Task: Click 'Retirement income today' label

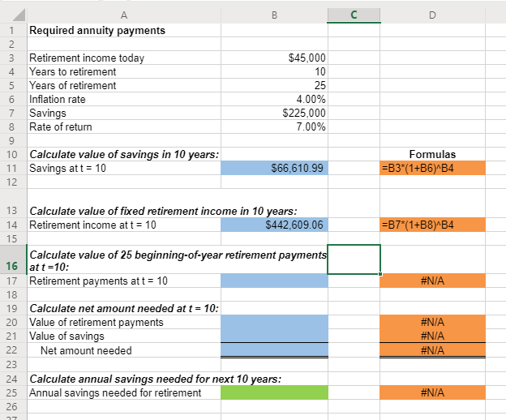Action: (87, 58)
